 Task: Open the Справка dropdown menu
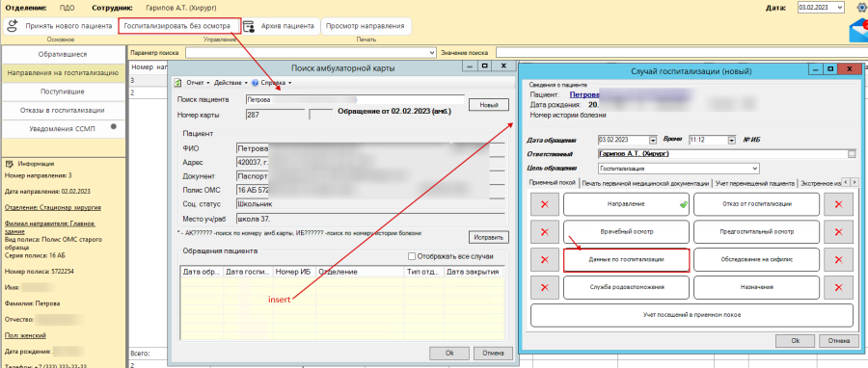(276, 84)
